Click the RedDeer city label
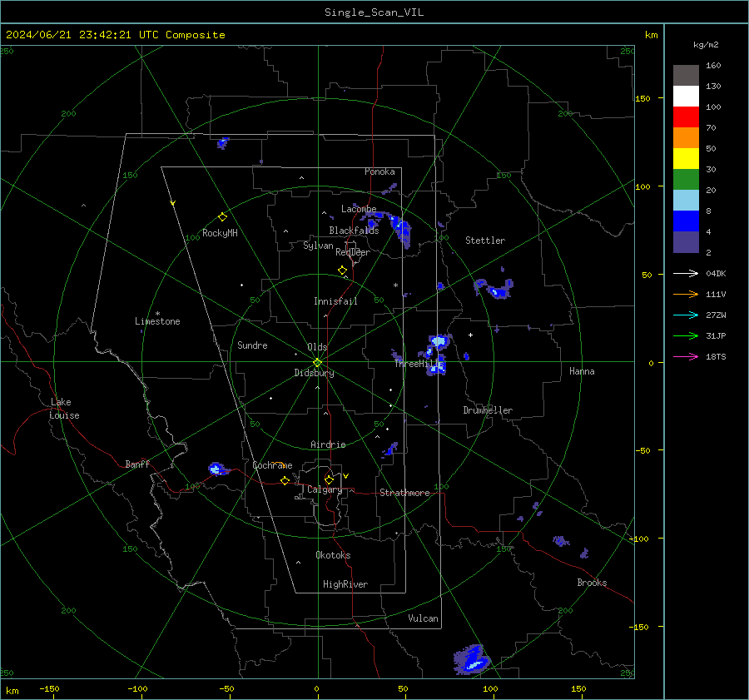Image resolution: width=749 pixels, height=700 pixels. click(x=353, y=252)
